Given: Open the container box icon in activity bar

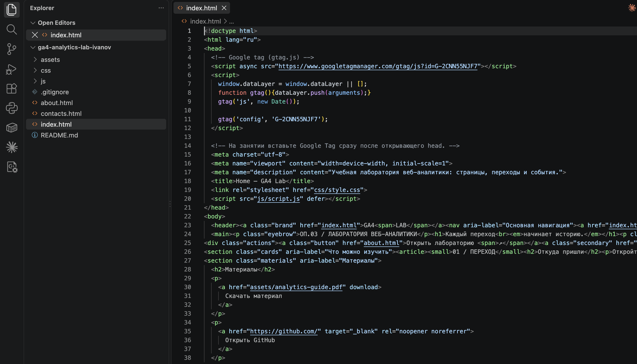Looking at the screenshot, I should [x=12, y=128].
